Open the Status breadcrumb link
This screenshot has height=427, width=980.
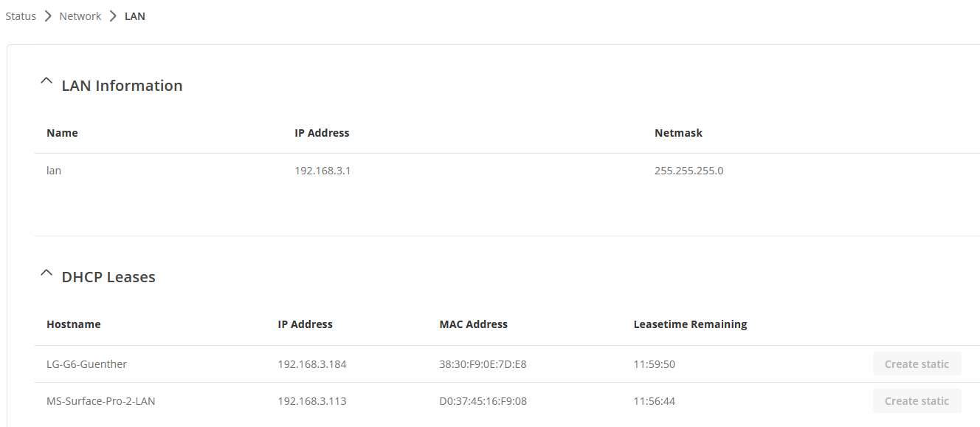(21, 16)
